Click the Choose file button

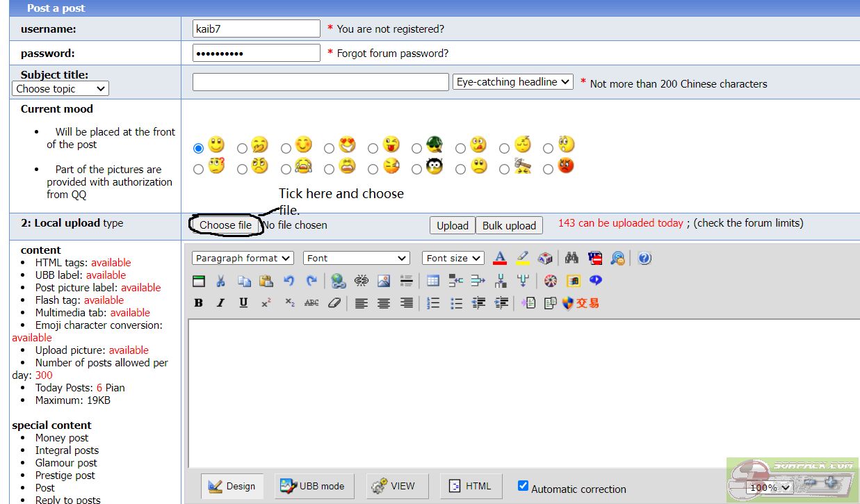click(x=225, y=225)
